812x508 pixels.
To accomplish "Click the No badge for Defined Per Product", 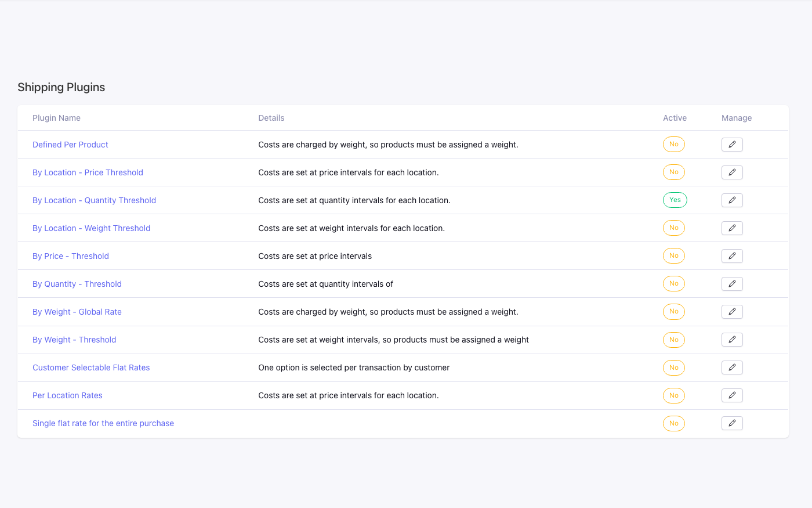I will point(674,144).
